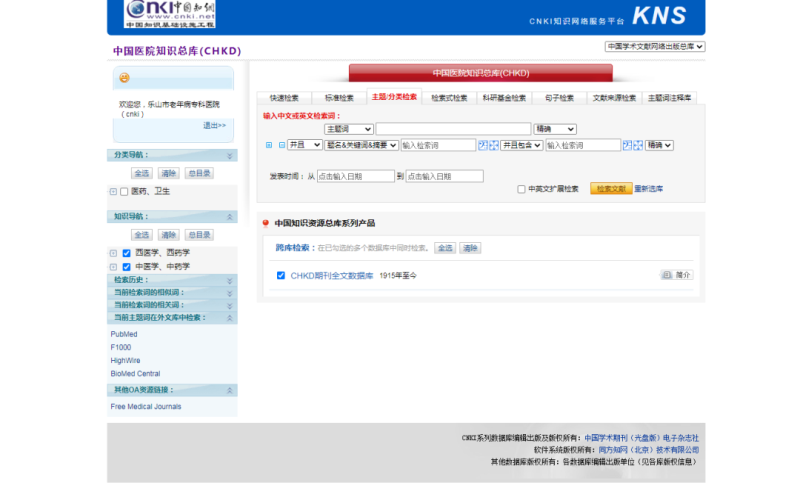This screenshot has width=800, height=500.
Task: Enable 中英文扩展检索 checkbox
Action: (x=521, y=189)
